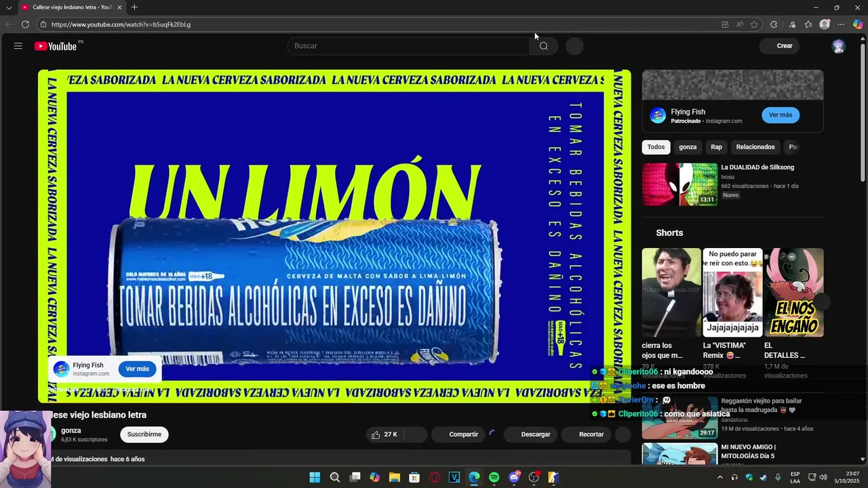Open a new browser tab
868x488 pixels.
(134, 7)
